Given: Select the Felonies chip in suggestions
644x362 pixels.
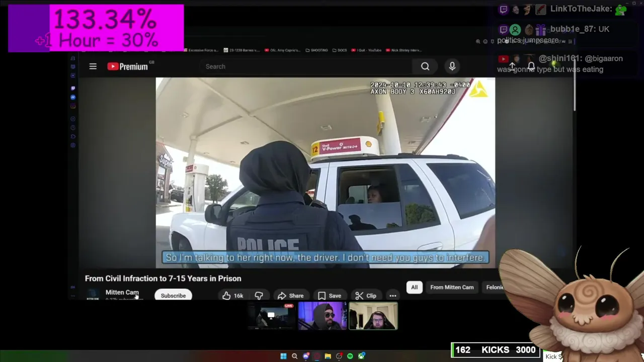Looking at the screenshot, I should (x=495, y=287).
